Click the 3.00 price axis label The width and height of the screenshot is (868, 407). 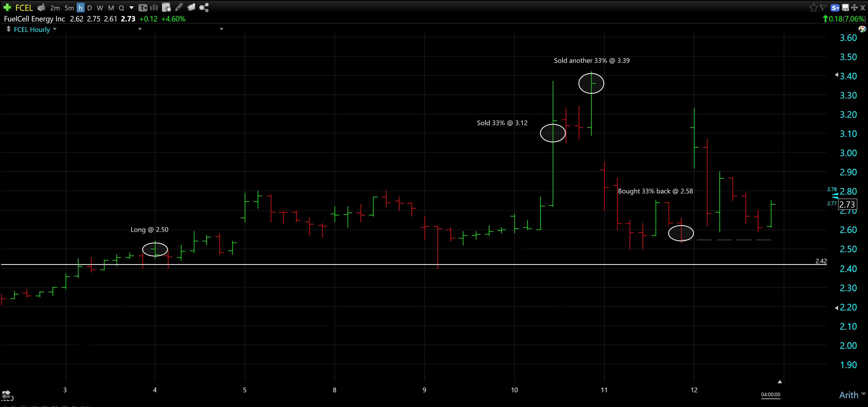tap(848, 153)
